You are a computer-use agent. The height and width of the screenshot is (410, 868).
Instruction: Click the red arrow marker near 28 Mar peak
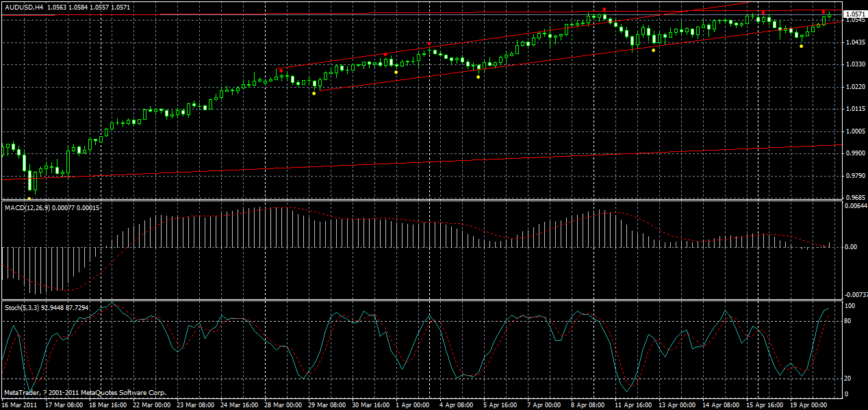coord(281,71)
